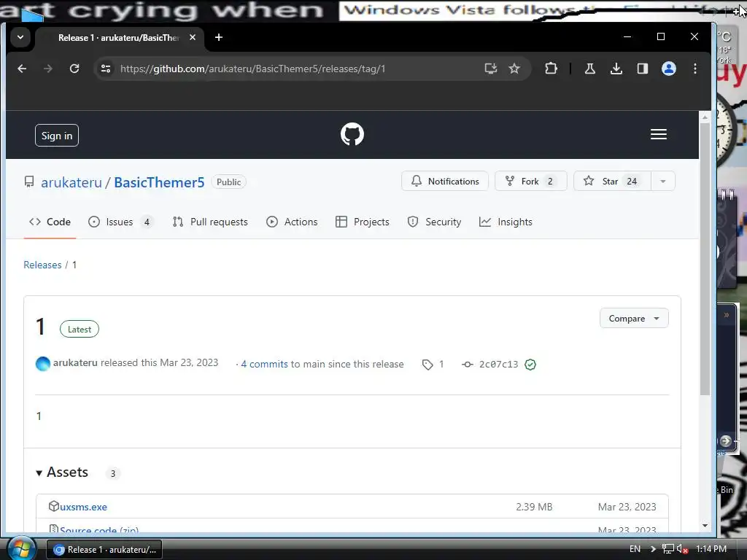The image size is (747, 560).
Task: Open the star lists dropdown arrow
Action: (x=663, y=182)
